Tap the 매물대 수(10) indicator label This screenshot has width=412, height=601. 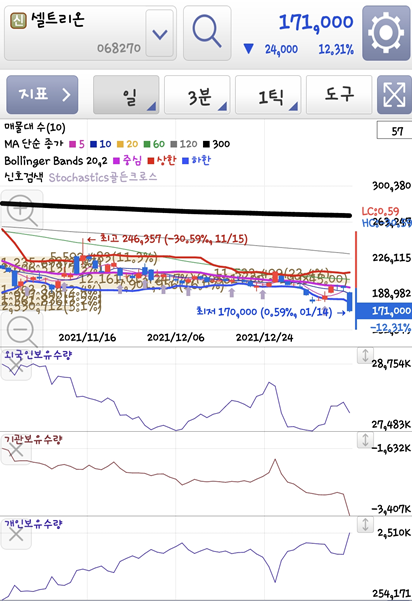[34, 127]
